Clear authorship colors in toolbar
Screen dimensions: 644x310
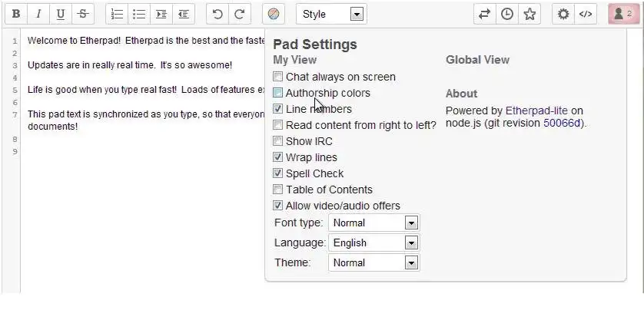(x=274, y=14)
